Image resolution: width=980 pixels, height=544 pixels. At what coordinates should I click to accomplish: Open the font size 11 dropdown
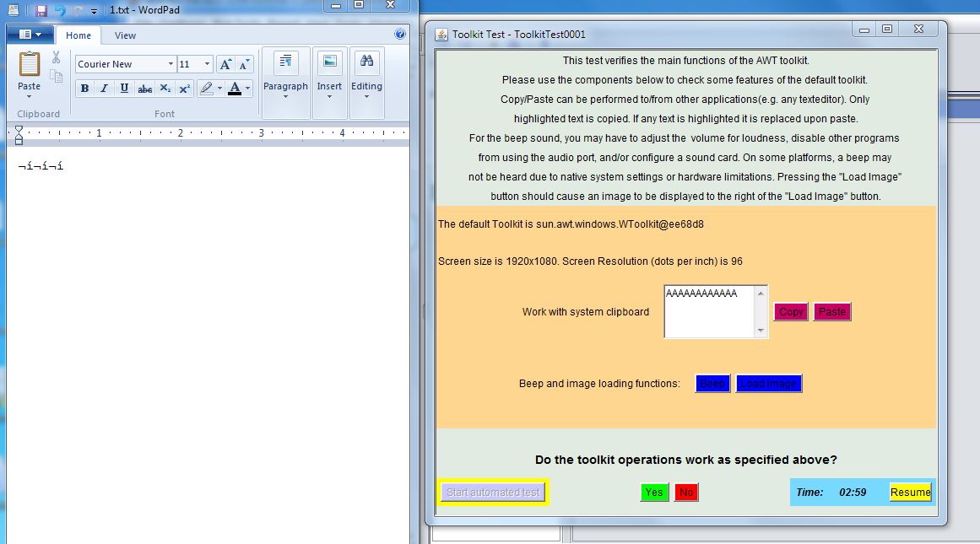pos(207,64)
